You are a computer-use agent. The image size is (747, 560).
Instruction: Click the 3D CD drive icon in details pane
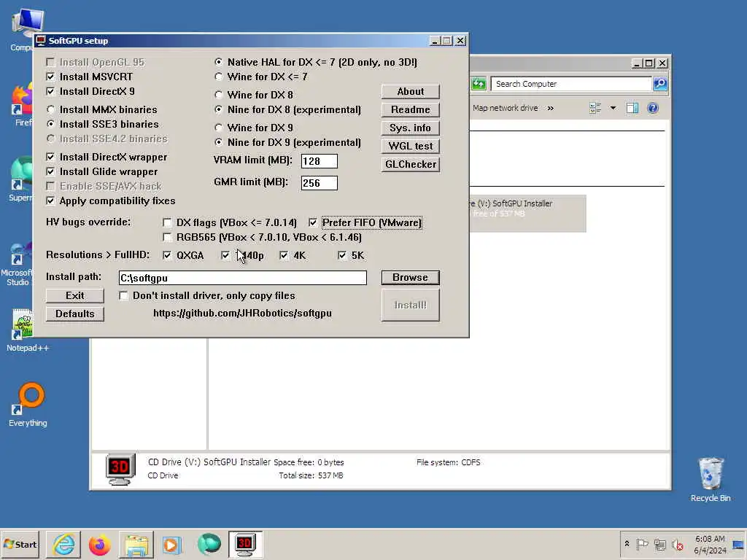coord(120,469)
